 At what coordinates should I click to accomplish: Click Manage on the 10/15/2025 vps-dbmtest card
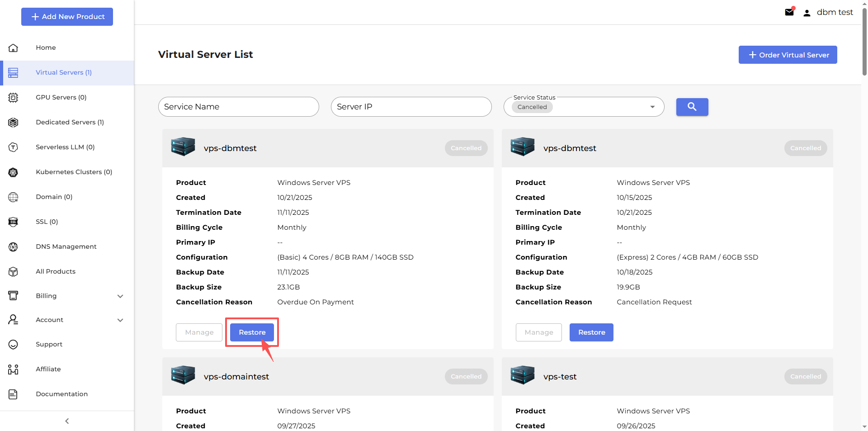click(x=538, y=332)
